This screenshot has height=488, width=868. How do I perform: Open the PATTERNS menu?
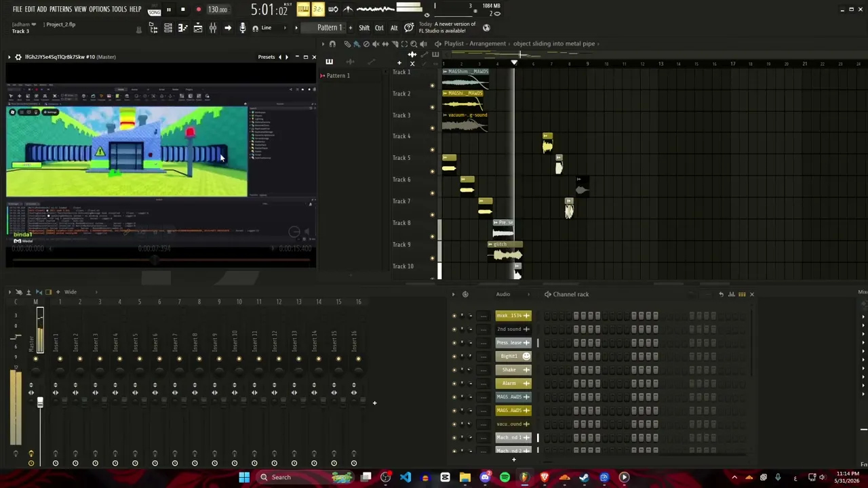[x=60, y=9]
